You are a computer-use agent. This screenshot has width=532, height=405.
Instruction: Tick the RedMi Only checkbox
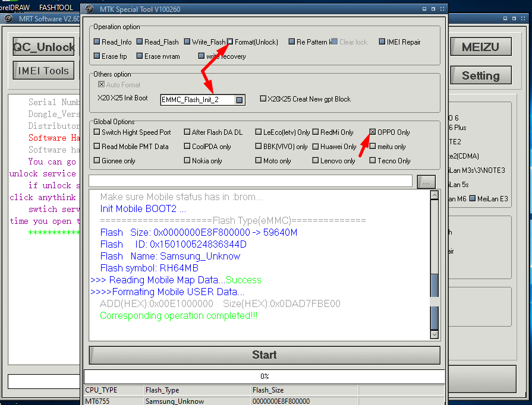point(316,132)
